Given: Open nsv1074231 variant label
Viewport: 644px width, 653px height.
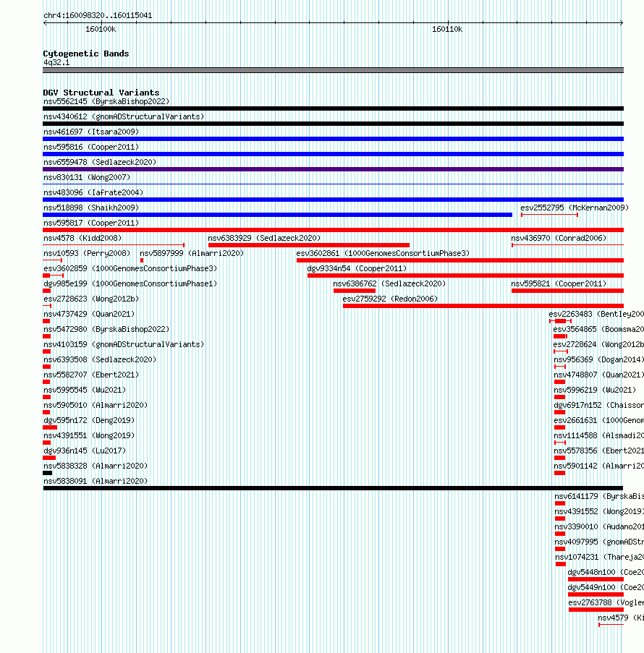Looking at the screenshot, I should [x=599, y=558].
